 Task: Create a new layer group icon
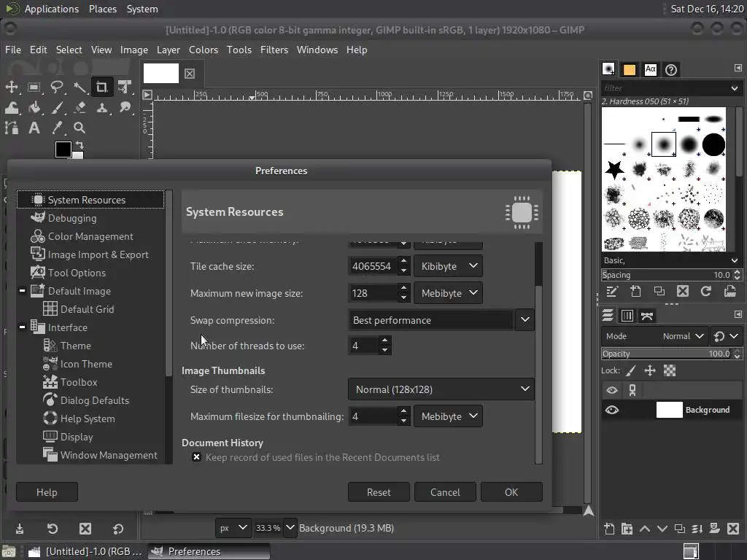point(627,529)
